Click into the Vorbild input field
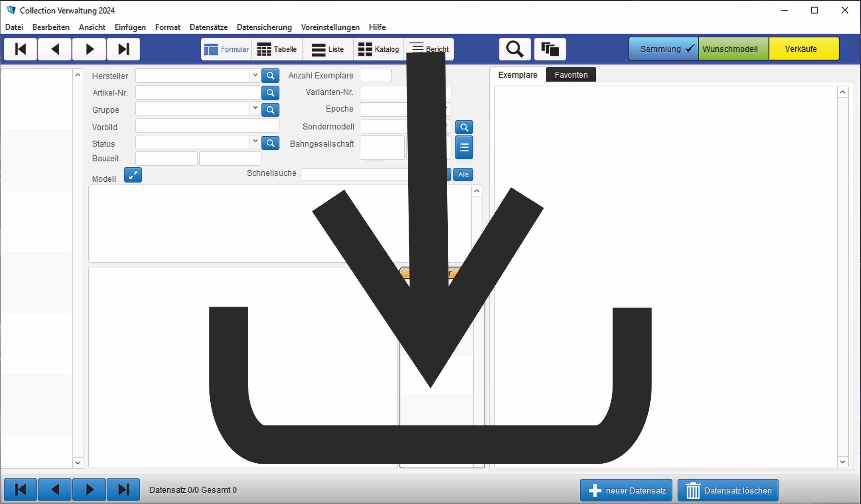The height and width of the screenshot is (504, 861). (207, 126)
